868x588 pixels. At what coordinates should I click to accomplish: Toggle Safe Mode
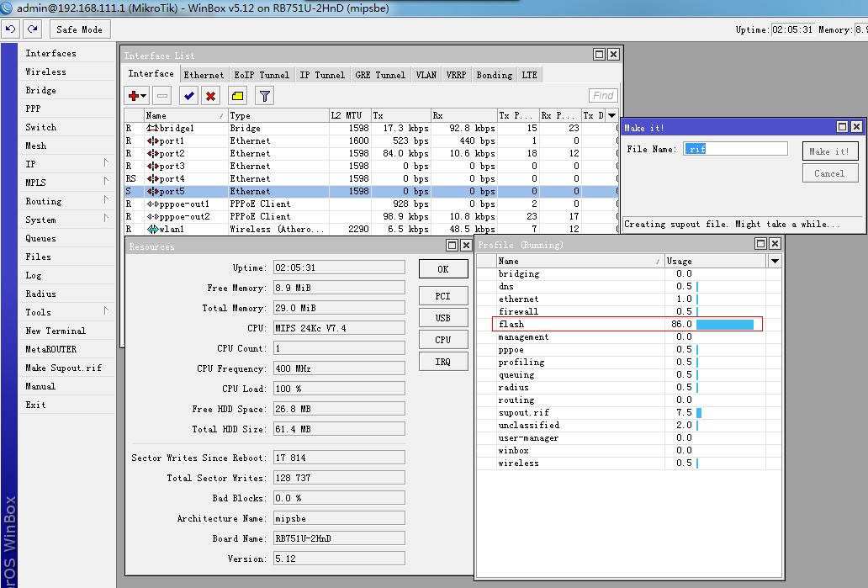pyautogui.click(x=79, y=29)
